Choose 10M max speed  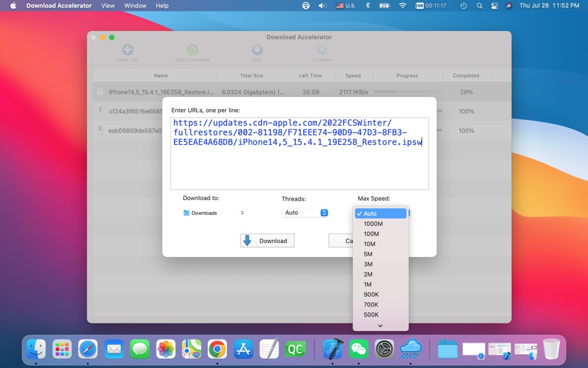click(381, 243)
